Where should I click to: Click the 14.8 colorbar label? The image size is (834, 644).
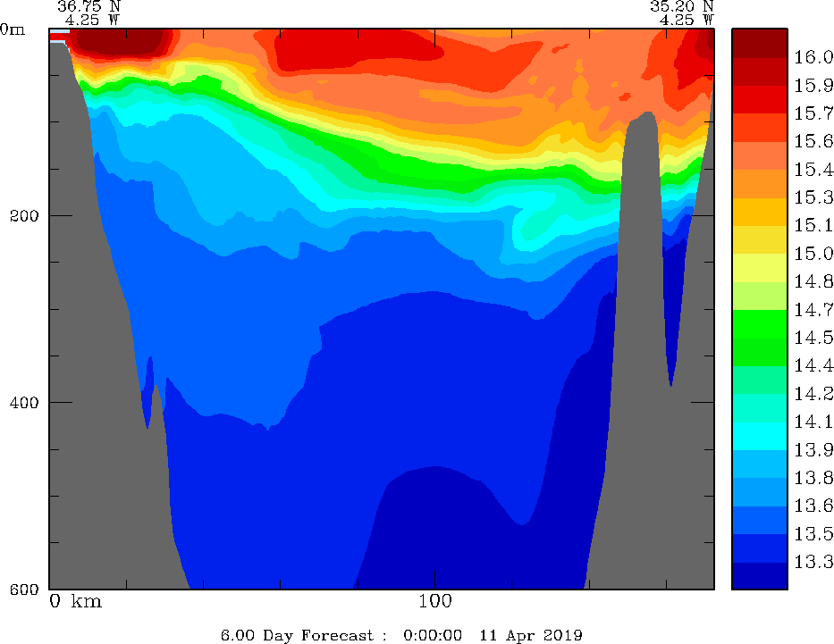point(813,281)
